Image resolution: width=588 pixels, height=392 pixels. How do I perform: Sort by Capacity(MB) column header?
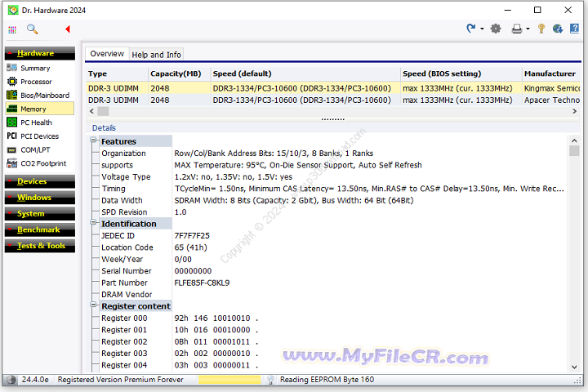tap(179, 73)
